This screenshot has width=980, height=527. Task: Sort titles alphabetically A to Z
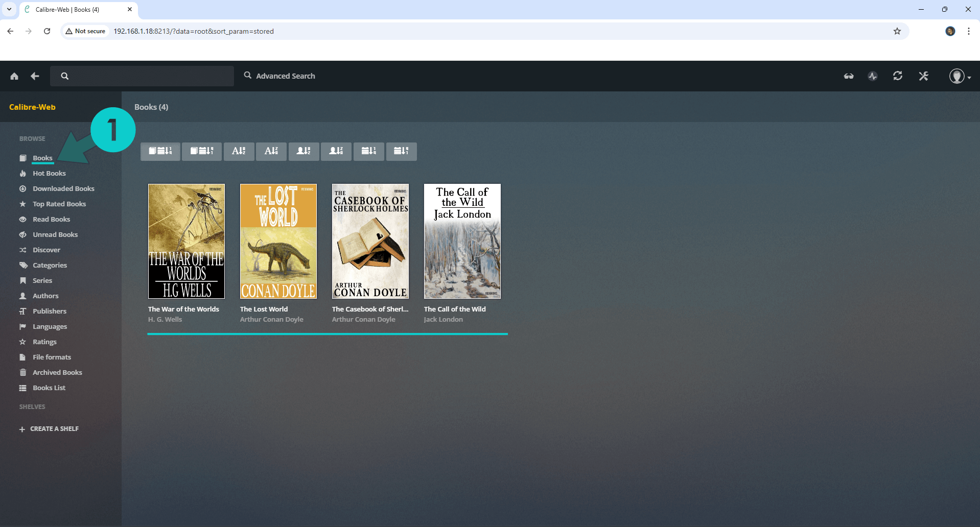point(239,151)
